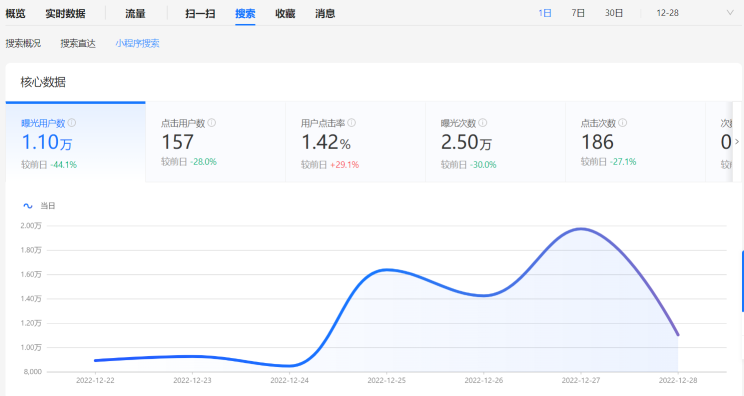The width and height of the screenshot is (744, 396).
Task: Switch to 实时数据 tab
Action: click(65, 14)
